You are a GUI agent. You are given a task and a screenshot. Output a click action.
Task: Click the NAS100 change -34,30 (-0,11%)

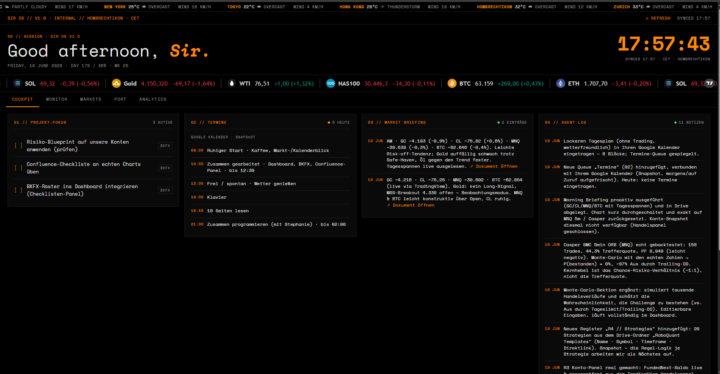(x=414, y=84)
